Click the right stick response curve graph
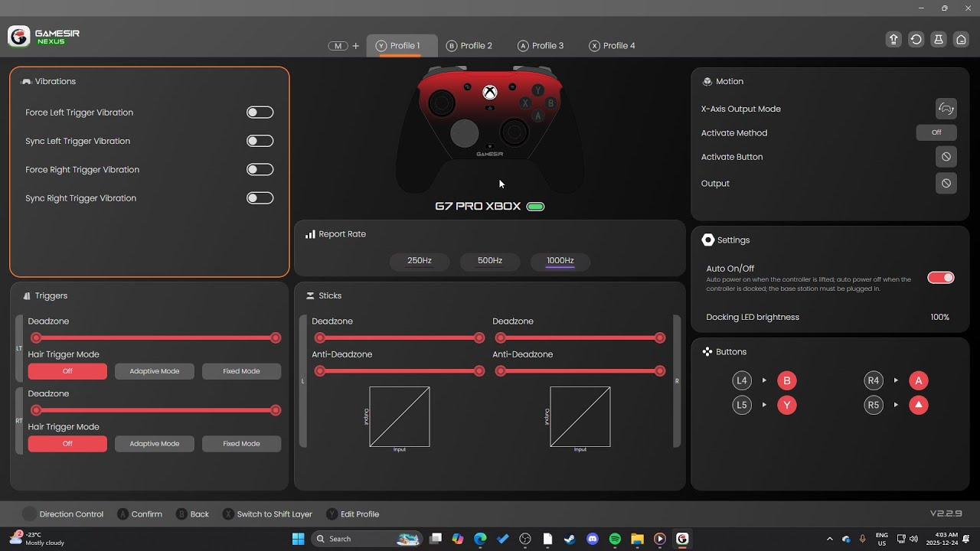 pos(580,417)
